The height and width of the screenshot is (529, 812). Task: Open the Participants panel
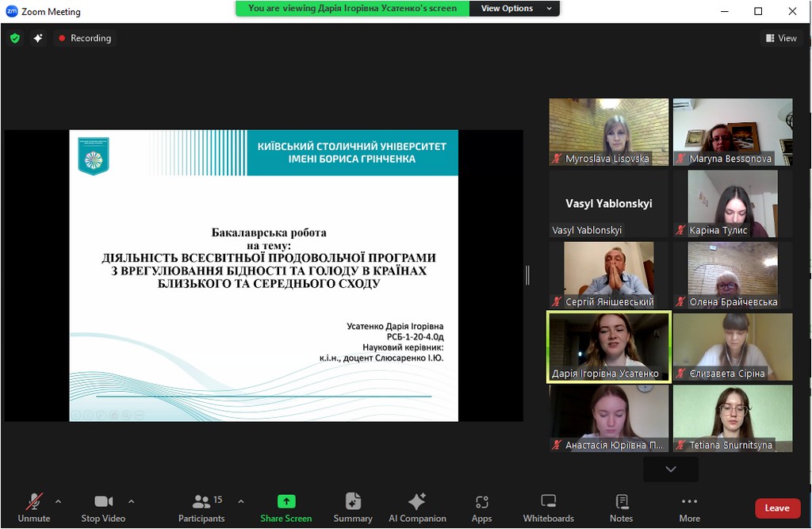pos(201,508)
